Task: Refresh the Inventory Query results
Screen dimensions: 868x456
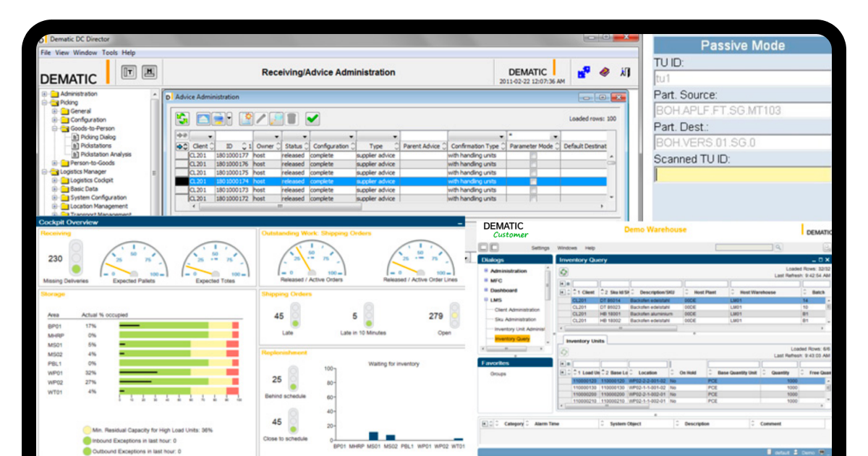Action: (x=563, y=272)
